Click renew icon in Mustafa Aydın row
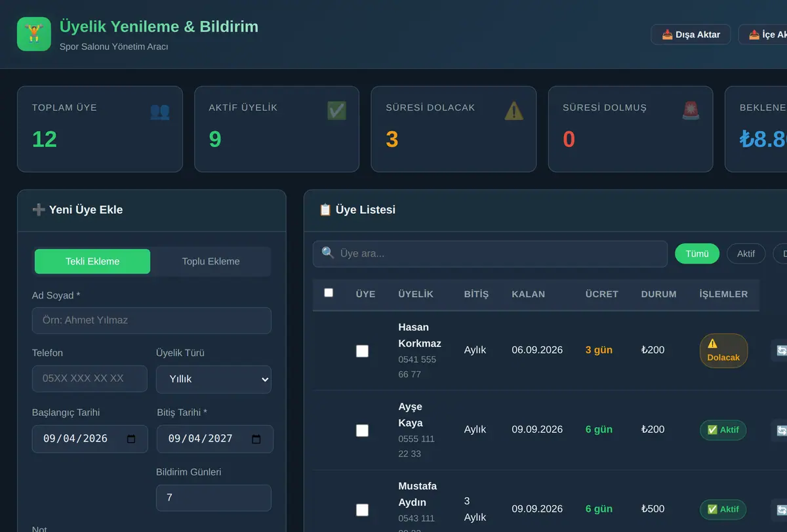Image resolution: width=787 pixels, height=532 pixels. 780,510
